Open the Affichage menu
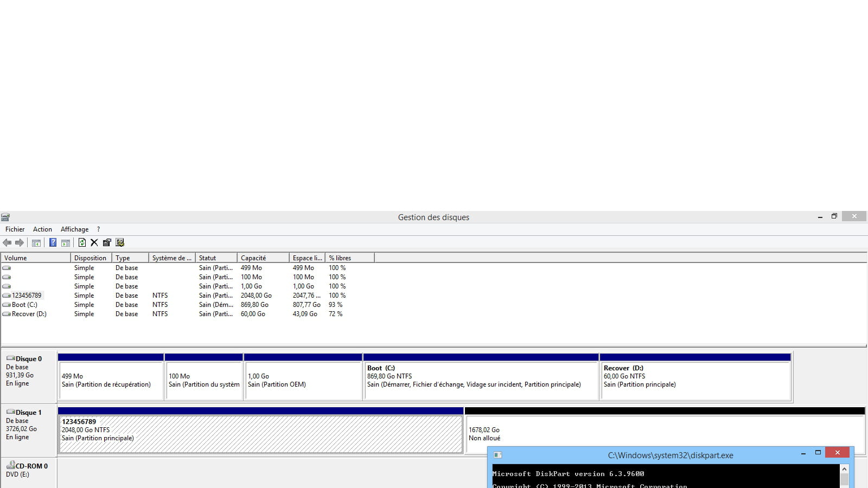The height and width of the screenshot is (488, 868). pyautogui.click(x=74, y=229)
